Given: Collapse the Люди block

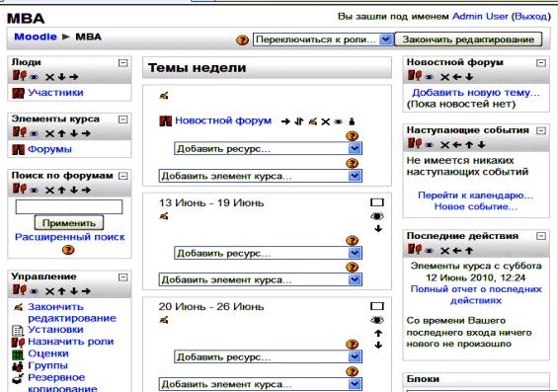Looking at the screenshot, I should pos(122,63).
